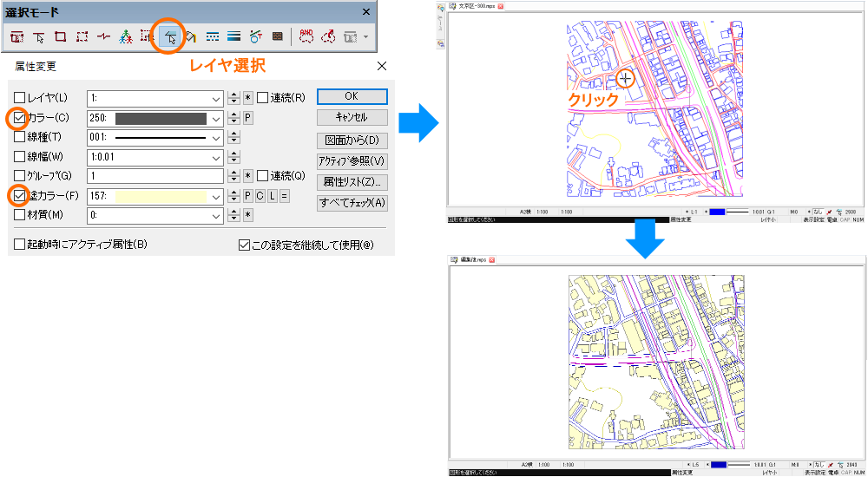Uncheck the 塗カラー(F) checkbox
The height and width of the screenshot is (477, 868).
(x=19, y=195)
